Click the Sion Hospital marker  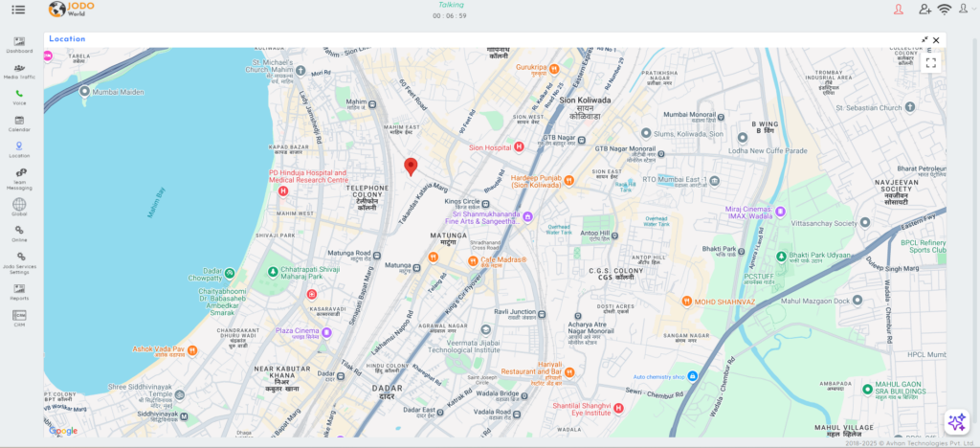click(x=518, y=147)
